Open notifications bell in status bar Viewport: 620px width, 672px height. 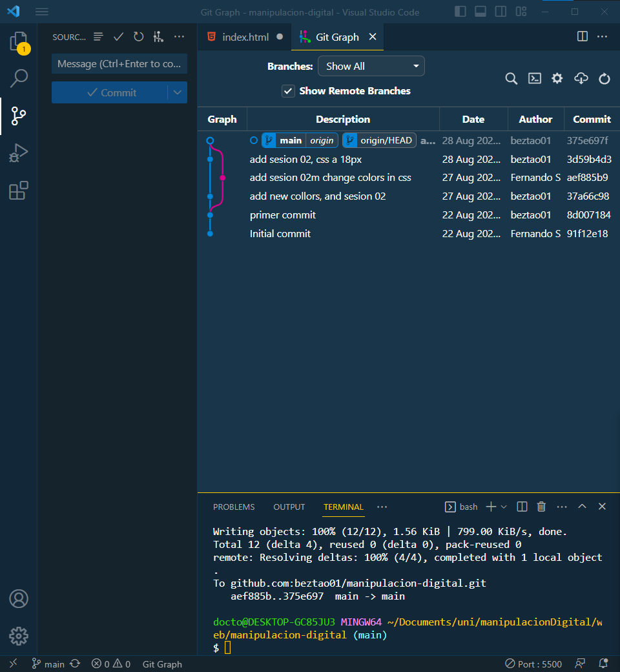point(603,664)
